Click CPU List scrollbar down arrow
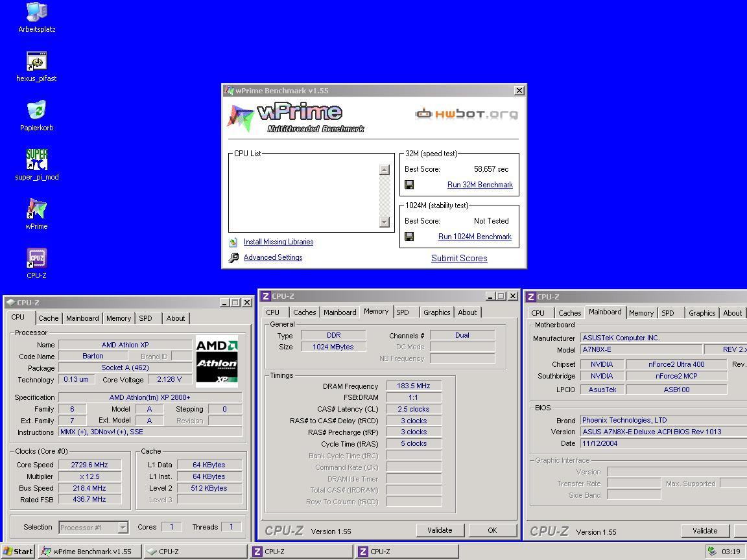 [385, 222]
